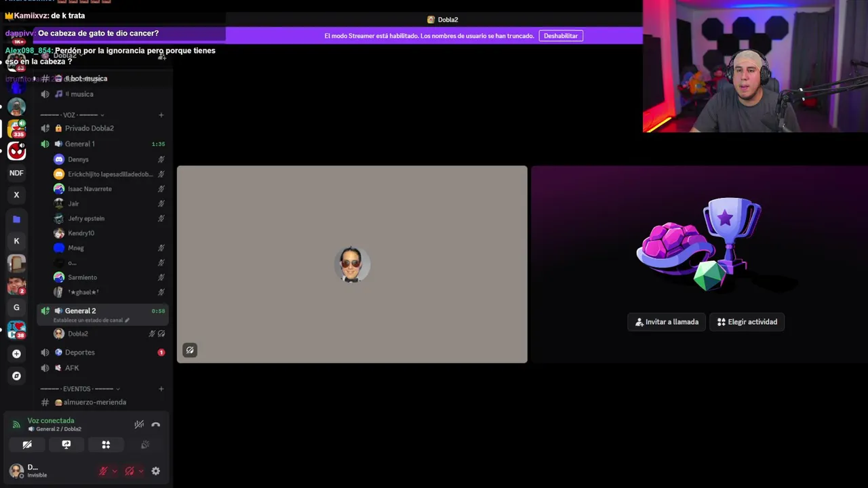This screenshot has height=488, width=868.
Task: Open the discover servers compass icon
Action: (16, 376)
